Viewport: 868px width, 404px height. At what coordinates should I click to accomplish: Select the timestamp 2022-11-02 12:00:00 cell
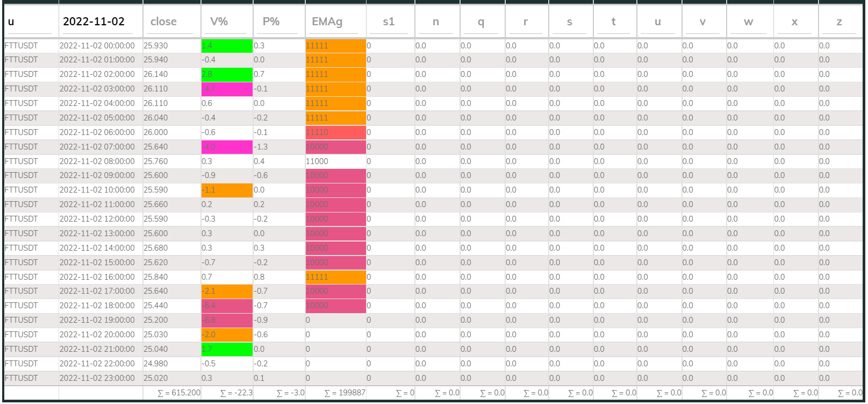97,219
